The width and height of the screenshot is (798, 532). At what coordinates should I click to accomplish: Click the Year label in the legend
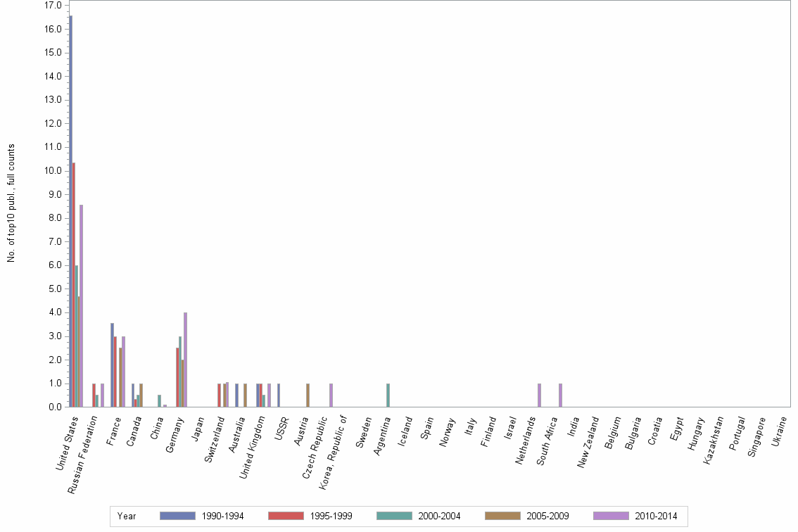pos(127,516)
